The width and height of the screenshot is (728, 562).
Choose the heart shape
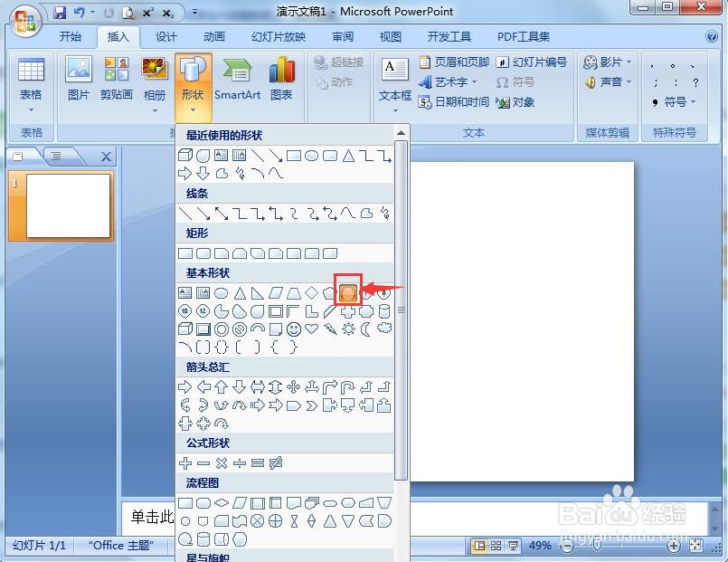(x=311, y=329)
